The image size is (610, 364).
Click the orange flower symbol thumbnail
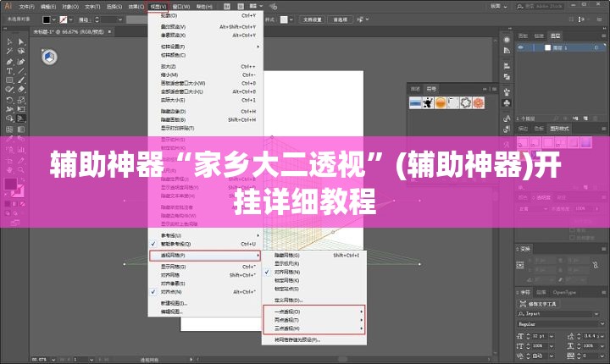point(479,102)
